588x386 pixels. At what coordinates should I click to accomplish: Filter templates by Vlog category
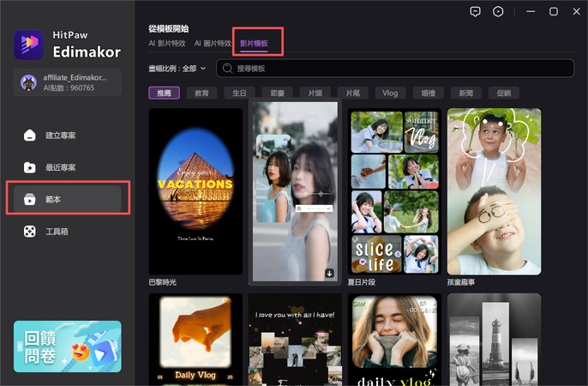click(x=390, y=93)
